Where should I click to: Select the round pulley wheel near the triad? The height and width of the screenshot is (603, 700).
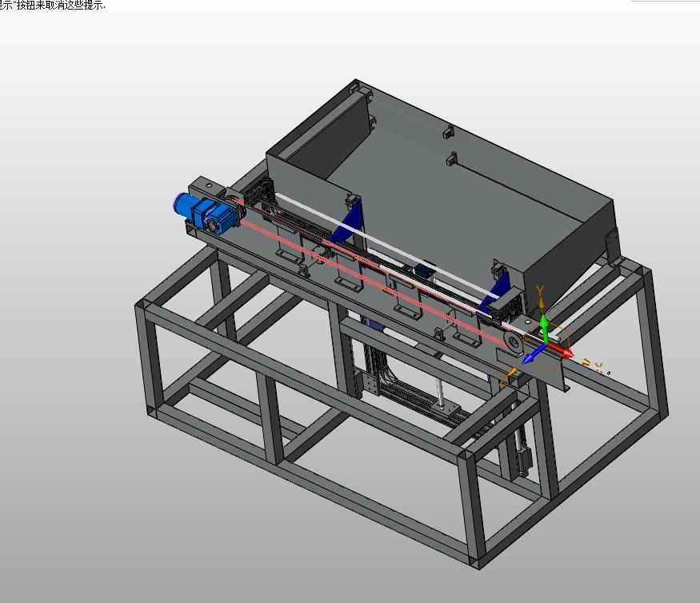[x=513, y=342]
